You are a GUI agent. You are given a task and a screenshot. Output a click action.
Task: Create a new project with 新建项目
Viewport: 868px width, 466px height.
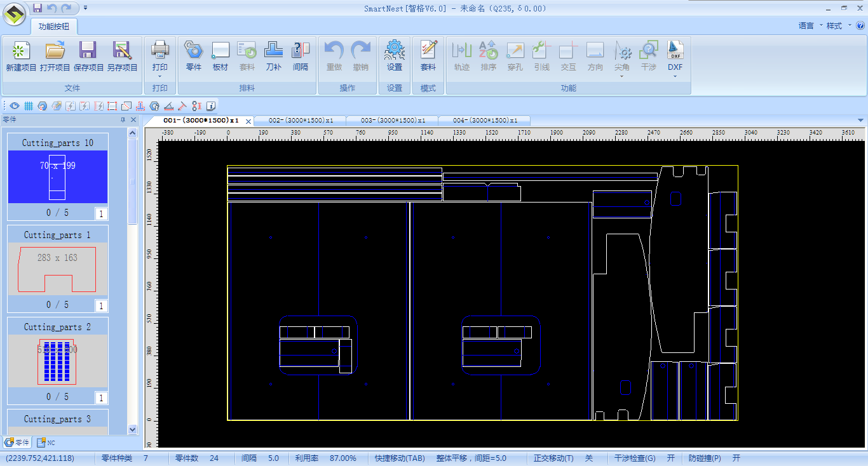[21, 57]
